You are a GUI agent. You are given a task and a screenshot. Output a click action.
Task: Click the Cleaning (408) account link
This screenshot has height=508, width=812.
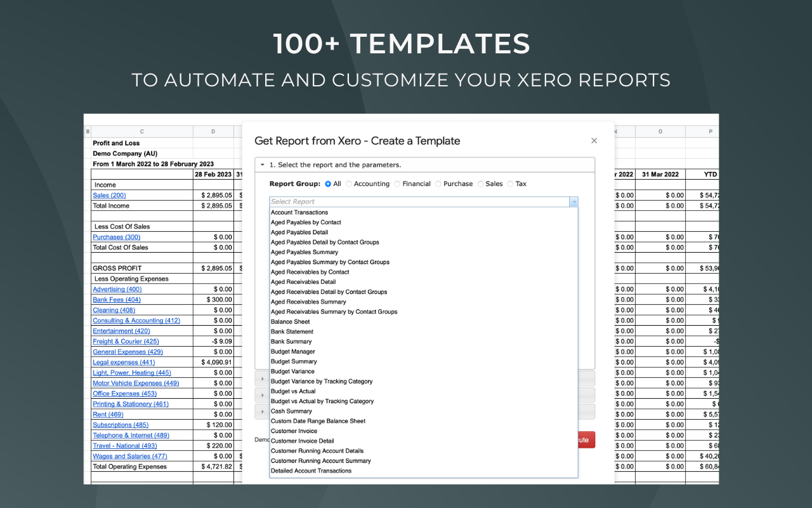pyautogui.click(x=114, y=311)
